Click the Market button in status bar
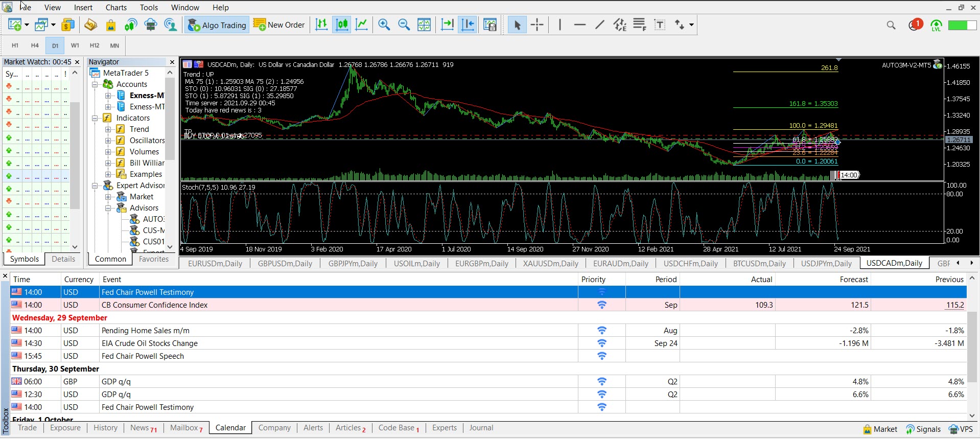Screen dimensions: 980x439 pos(880,429)
